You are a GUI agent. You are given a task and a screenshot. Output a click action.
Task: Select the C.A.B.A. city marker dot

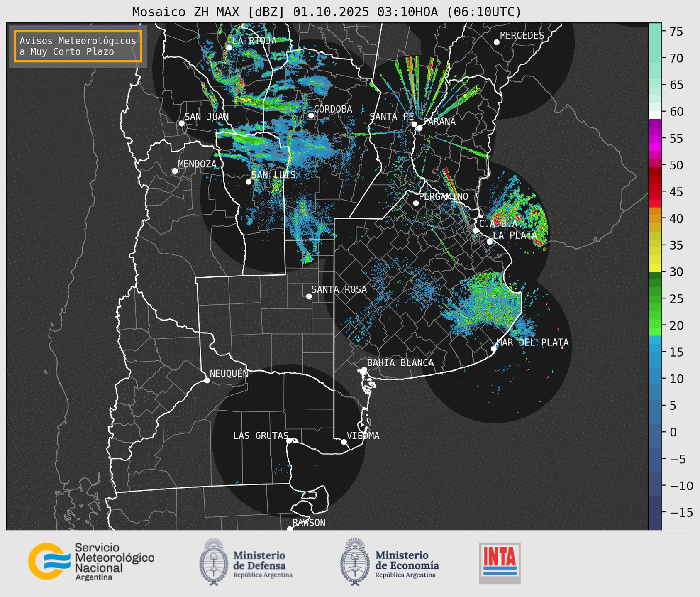coord(476,230)
